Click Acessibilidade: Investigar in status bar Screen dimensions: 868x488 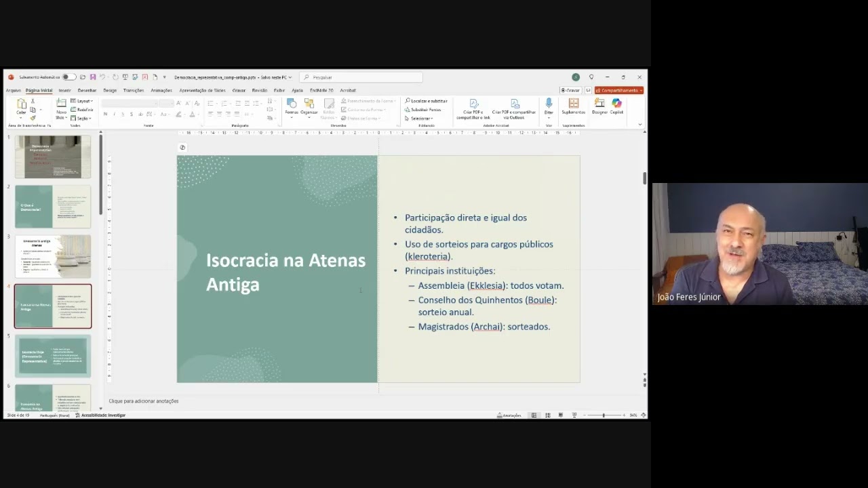click(100, 415)
